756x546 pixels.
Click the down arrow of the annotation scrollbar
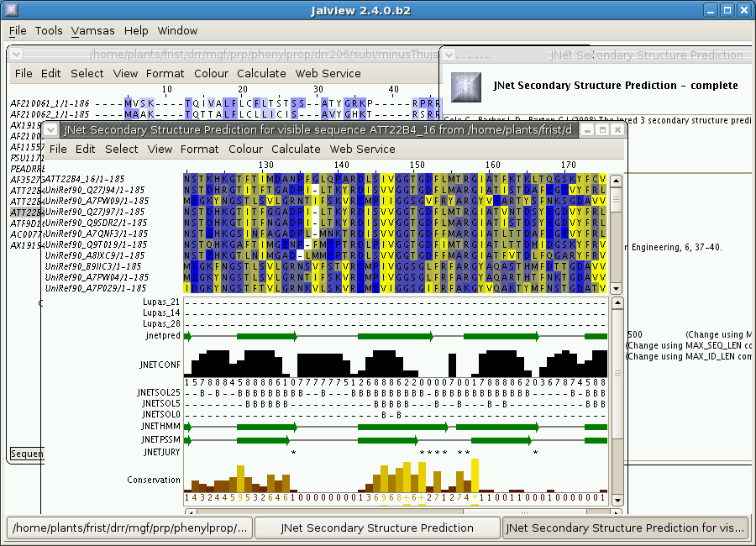[617, 500]
